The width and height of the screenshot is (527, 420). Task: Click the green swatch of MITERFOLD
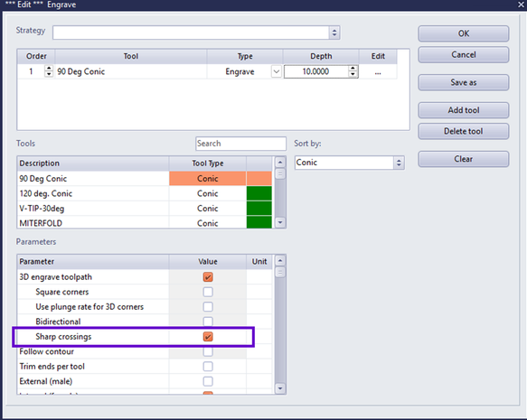click(259, 222)
